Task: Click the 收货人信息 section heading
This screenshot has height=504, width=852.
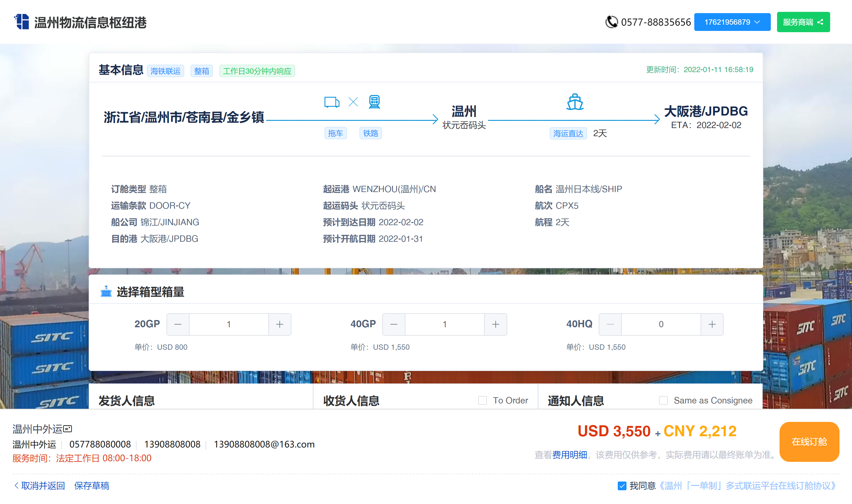Action: click(x=351, y=401)
